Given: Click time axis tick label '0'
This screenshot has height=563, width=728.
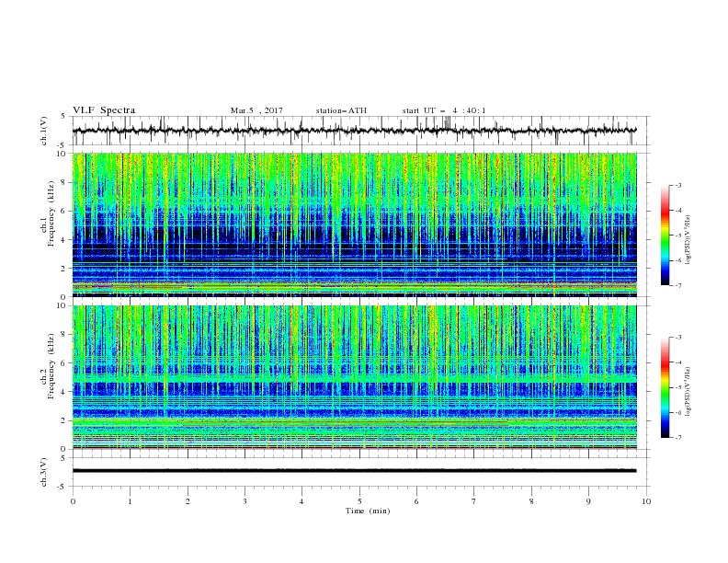Looking at the screenshot, I should coord(73,501).
